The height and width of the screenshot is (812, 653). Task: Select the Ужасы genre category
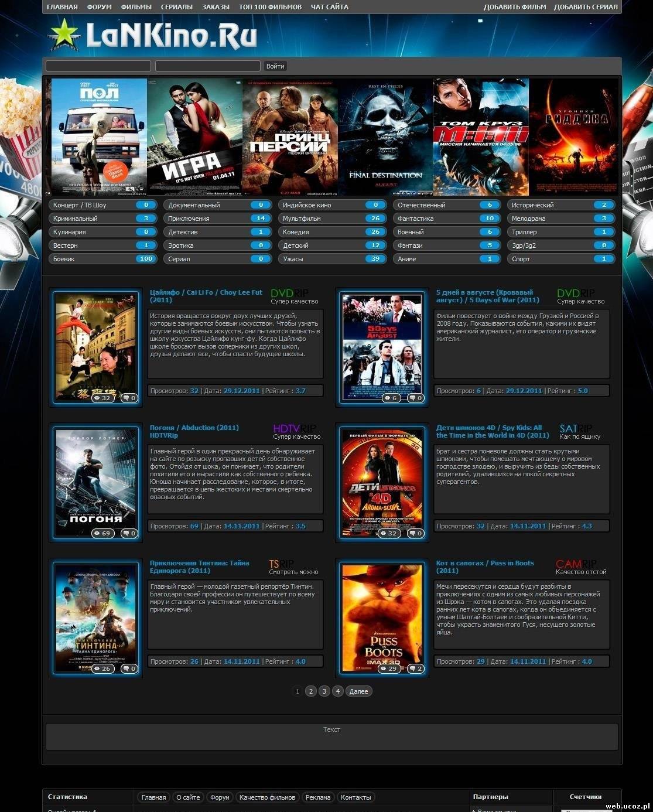pyautogui.click(x=332, y=259)
